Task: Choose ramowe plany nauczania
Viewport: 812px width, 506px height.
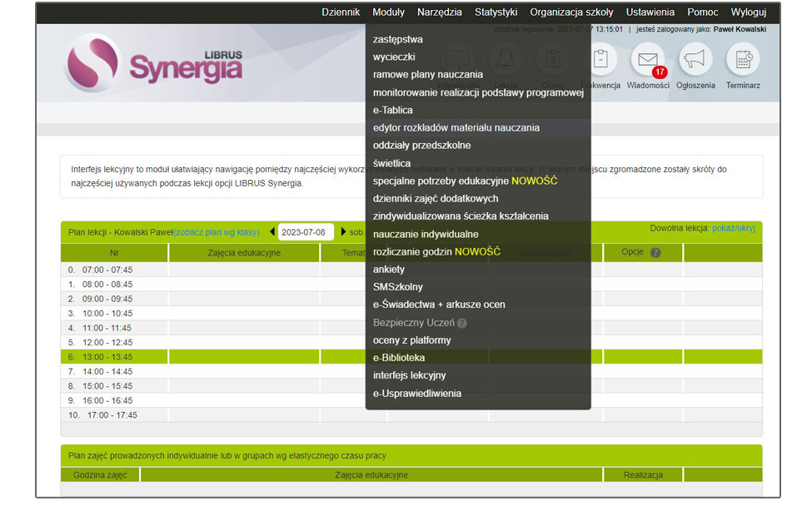Action: coord(428,75)
